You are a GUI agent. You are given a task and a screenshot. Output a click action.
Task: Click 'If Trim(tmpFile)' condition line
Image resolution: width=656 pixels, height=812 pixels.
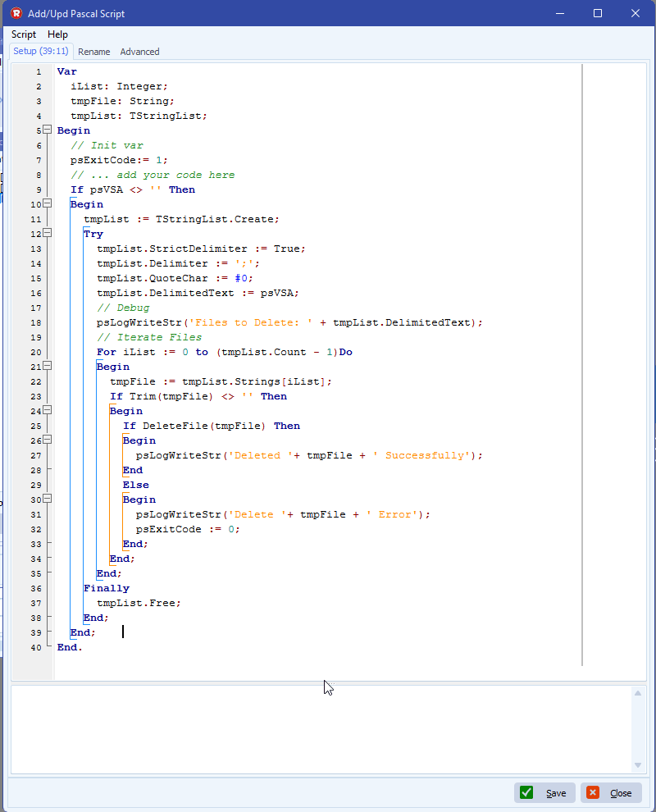point(198,396)
